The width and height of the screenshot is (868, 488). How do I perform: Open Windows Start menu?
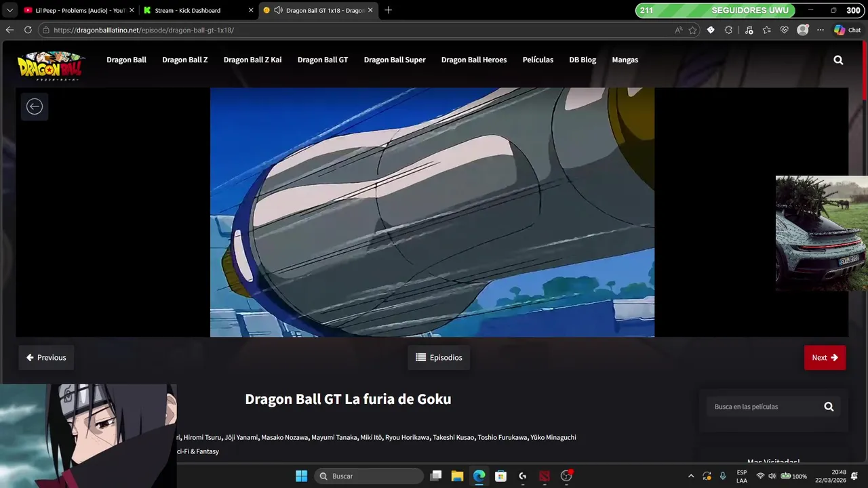coord(301,476)
